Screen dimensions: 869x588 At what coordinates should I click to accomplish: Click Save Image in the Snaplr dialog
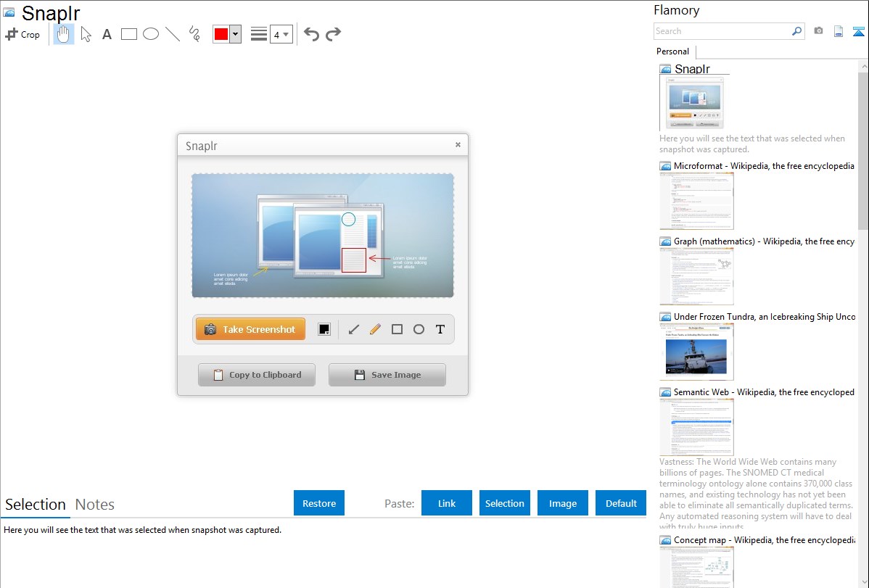point(387,375)
